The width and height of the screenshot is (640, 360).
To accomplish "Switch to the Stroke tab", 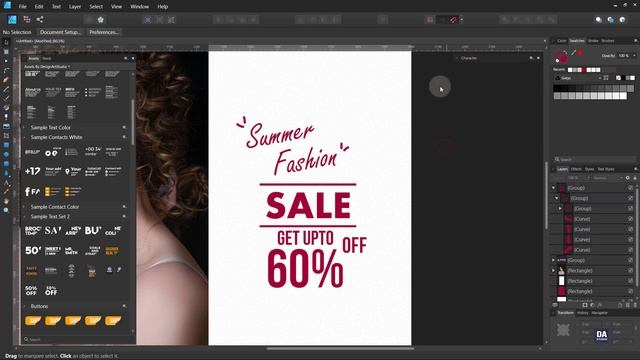I will click(593, 40).
